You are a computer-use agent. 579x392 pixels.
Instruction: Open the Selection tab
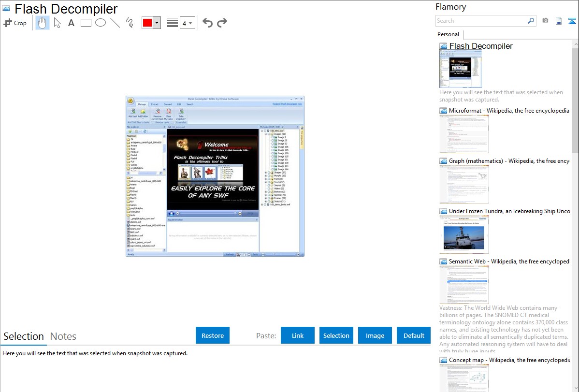coord(24,336)
